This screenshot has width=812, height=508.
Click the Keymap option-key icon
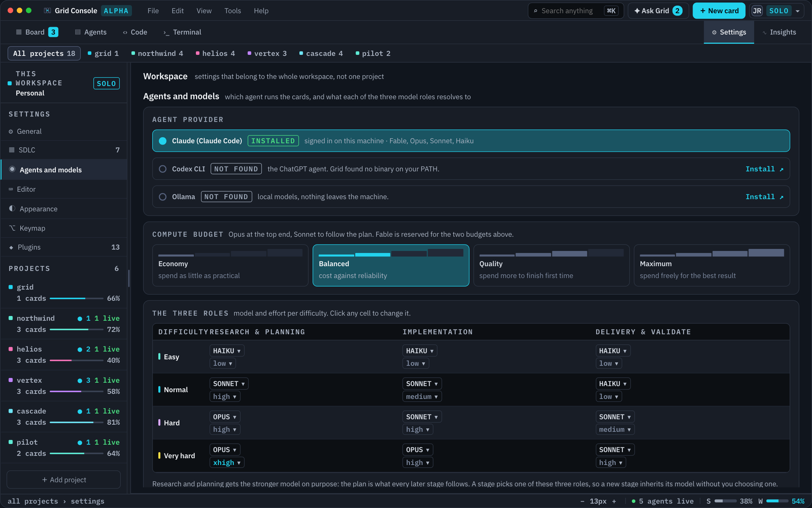click(12, 228)
